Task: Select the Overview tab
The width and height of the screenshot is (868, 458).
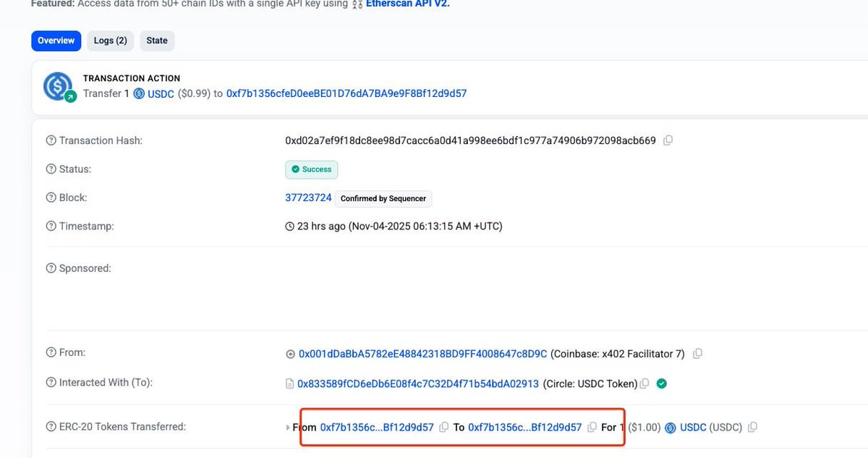Action: click(56, 41)
